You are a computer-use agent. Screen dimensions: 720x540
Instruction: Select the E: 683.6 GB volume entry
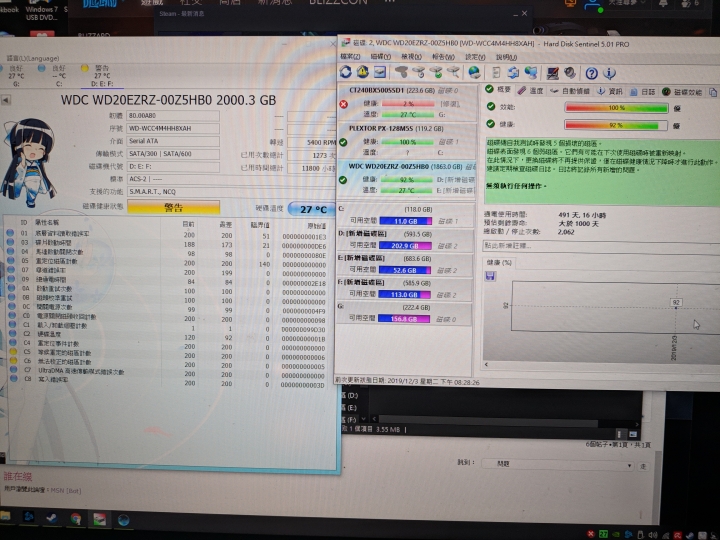tap(405, 264)
